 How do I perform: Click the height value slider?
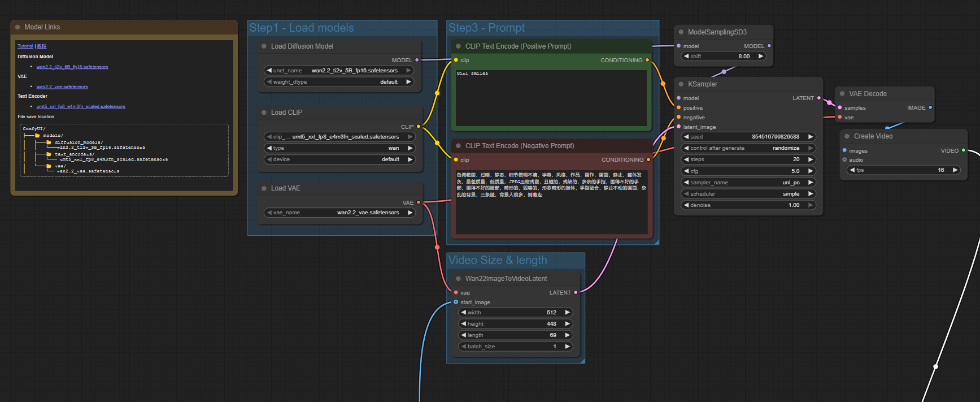coord(516,324)
